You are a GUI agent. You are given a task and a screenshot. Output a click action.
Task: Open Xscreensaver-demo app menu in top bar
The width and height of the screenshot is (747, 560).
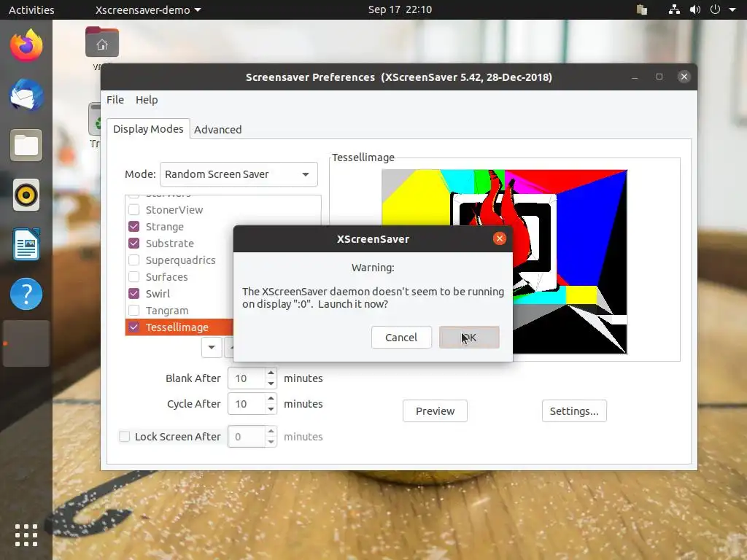tap(147, 9)
